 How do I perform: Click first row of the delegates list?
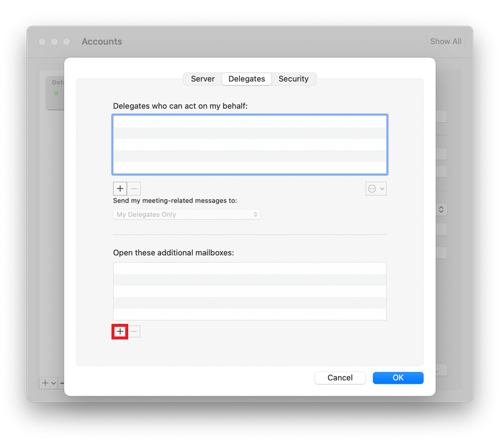click(x=249, y=121)
